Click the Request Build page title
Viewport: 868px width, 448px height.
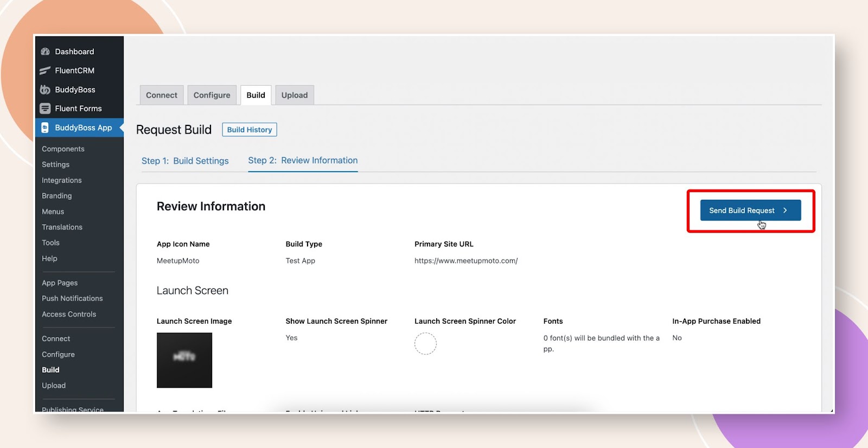tap(174, 130)
